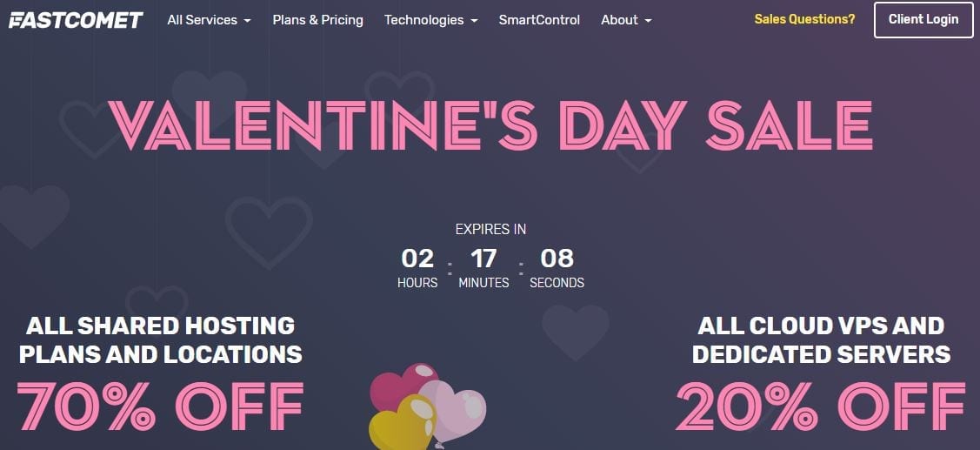Click the Client Login button
Image resolution: width=980 pixels, height=450 pixels.
tap(923, 20)
